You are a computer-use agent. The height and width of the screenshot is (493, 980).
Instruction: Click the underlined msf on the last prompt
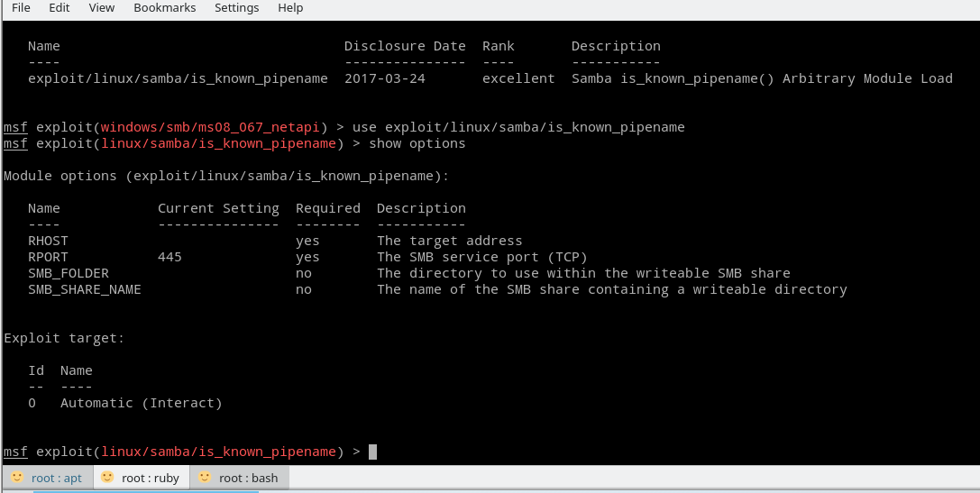pos(15,452)
